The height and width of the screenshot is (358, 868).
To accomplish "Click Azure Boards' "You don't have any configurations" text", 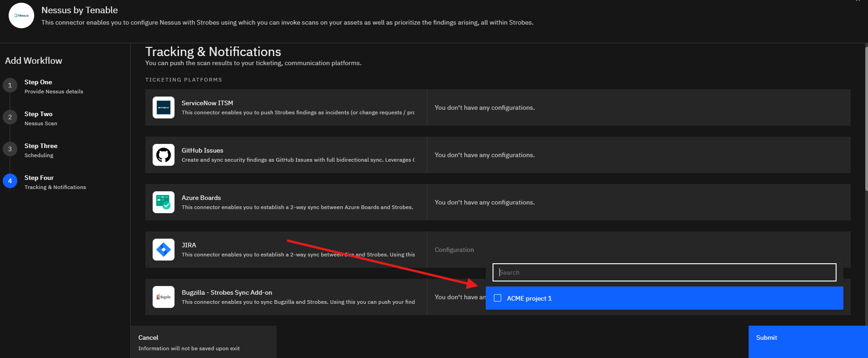I will (485, 202).
